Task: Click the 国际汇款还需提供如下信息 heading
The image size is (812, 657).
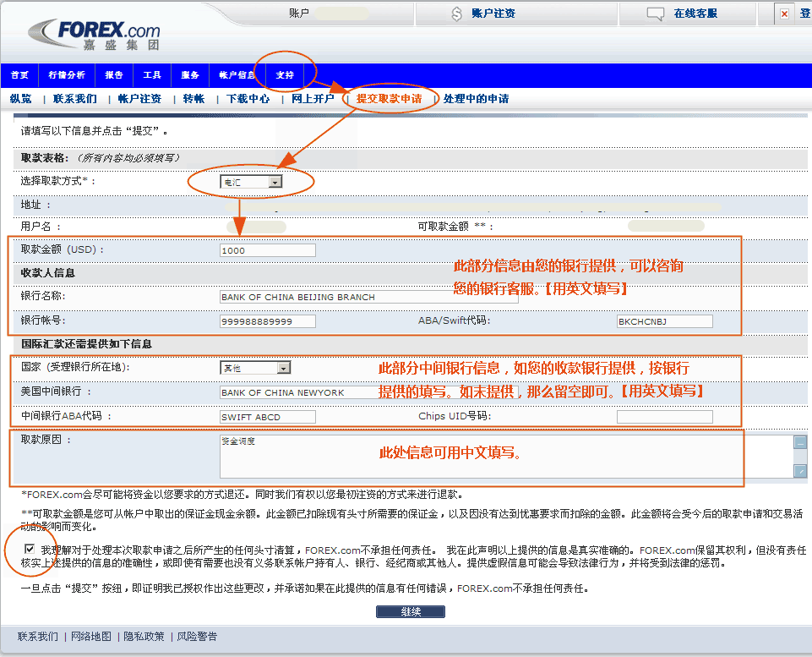Action: pos(86,344)
